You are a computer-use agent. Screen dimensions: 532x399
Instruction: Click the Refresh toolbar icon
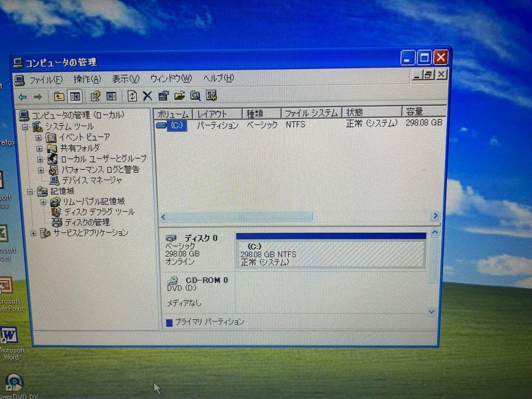tap(133, 96)
